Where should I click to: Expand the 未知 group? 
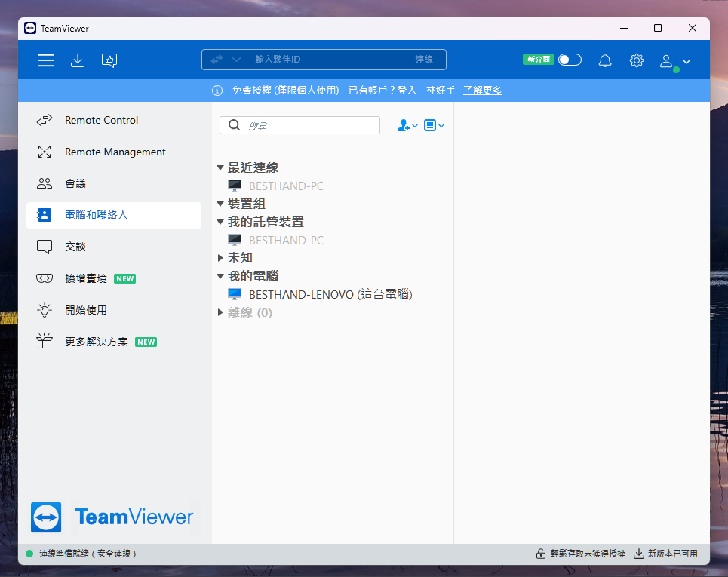(220, 258)
